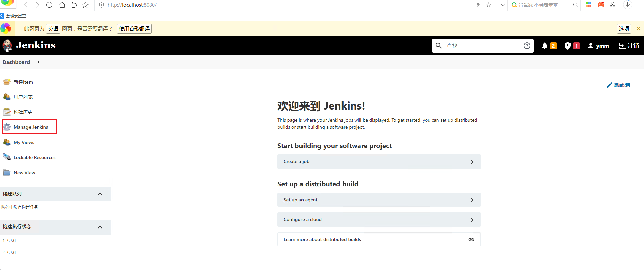The height and width of the screenshot is (277, 644).
Task: Open the 新建Item menu entry
Action: tap(23, 82)
